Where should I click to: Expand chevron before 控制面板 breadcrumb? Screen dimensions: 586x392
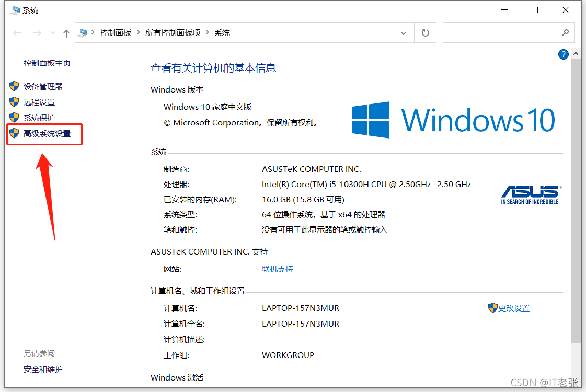pos(93,32)
